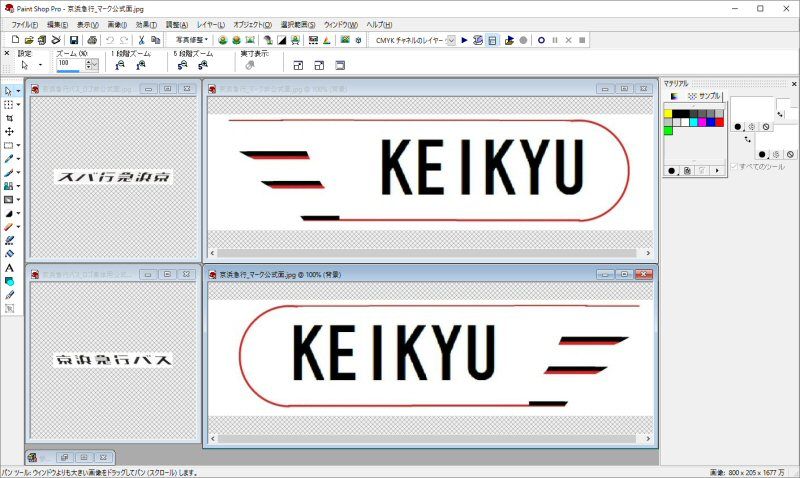800x478 pixels.
Task: Click the swatch view style circle button
Action: [672, 170]
